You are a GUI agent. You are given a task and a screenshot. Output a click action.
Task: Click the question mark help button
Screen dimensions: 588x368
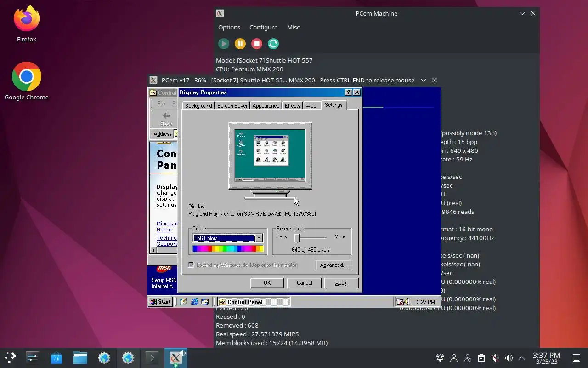(348, 92)
